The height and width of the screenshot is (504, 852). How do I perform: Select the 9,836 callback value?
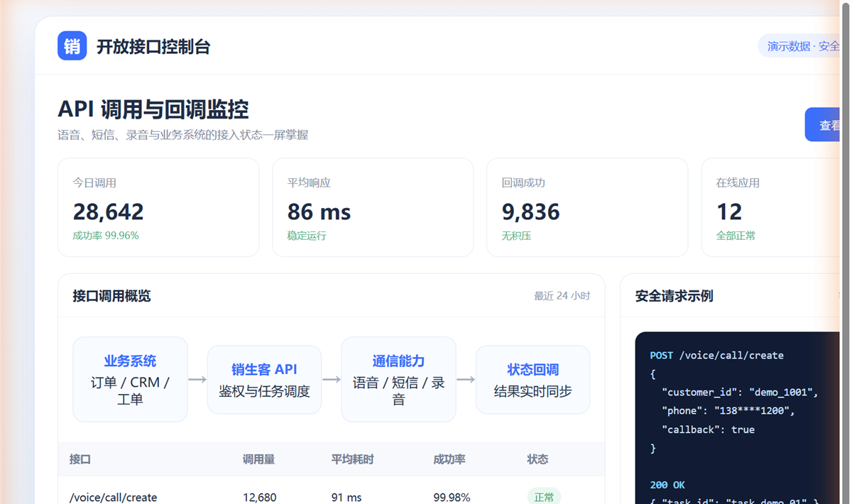tap(530, 212)
